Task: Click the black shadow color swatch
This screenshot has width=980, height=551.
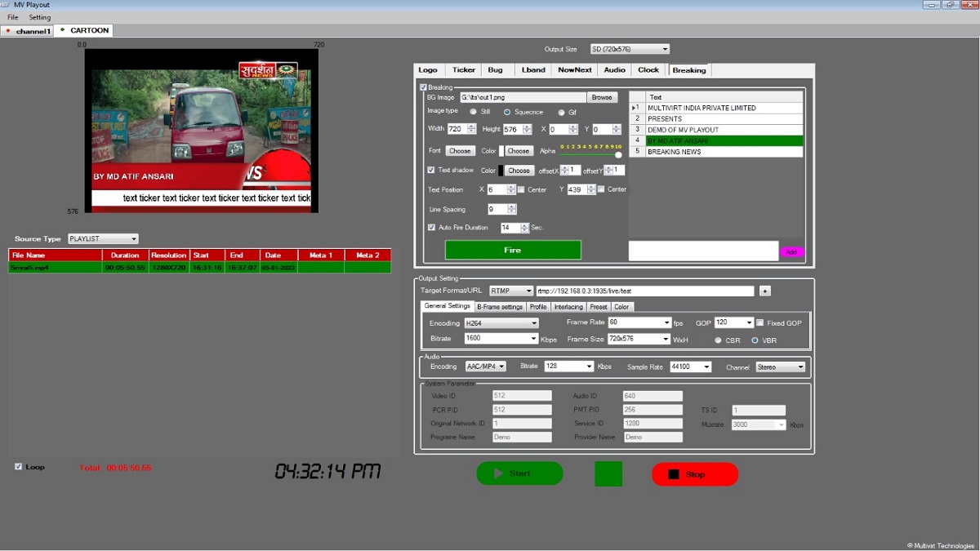Action: point(501,171)
